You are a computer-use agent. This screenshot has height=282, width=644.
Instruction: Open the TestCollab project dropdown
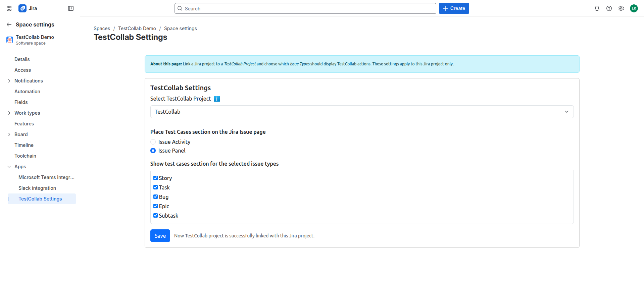tap(362, 112)
